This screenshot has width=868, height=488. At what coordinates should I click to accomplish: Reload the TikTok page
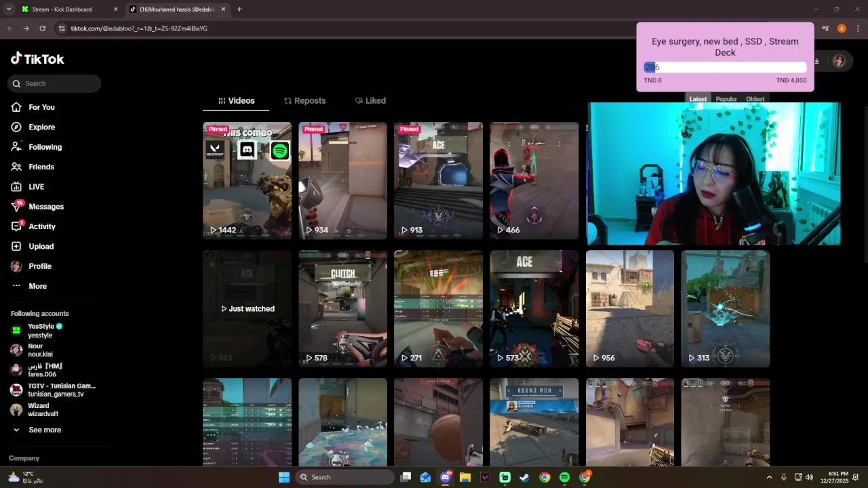coord(42,28)
